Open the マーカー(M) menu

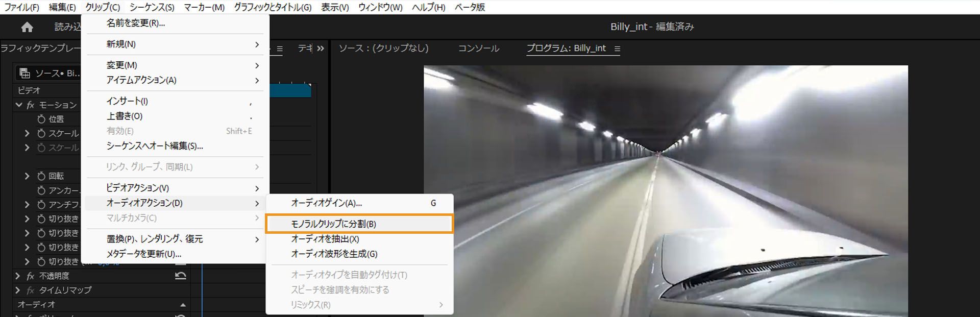[204, 7]
